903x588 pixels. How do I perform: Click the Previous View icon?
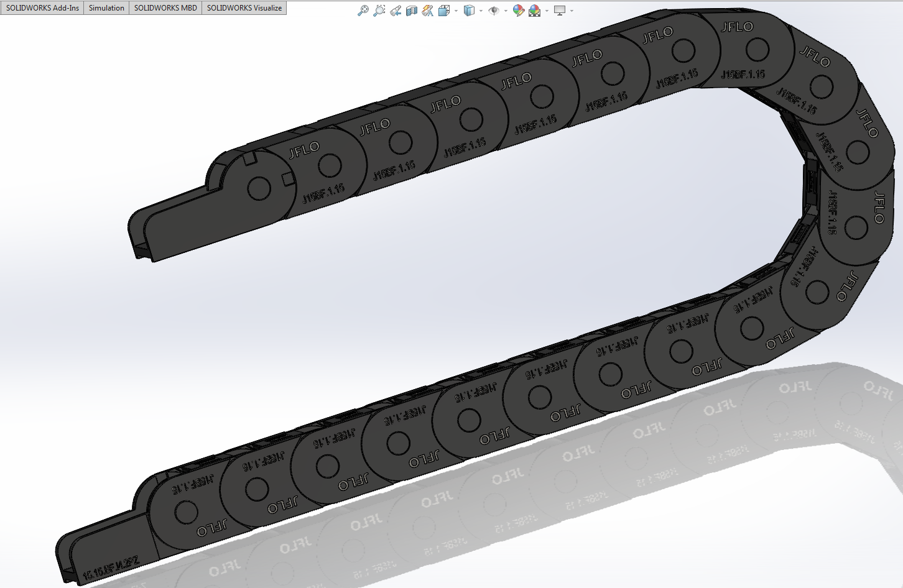point(396,11)
